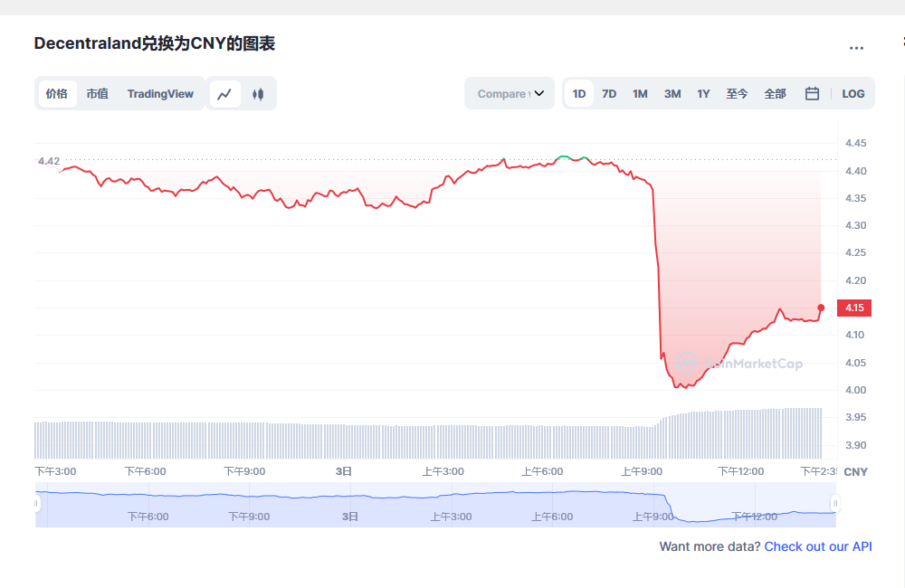905x588 pixels.
Task: Click the Check out our API link
Action: point(818,546)
